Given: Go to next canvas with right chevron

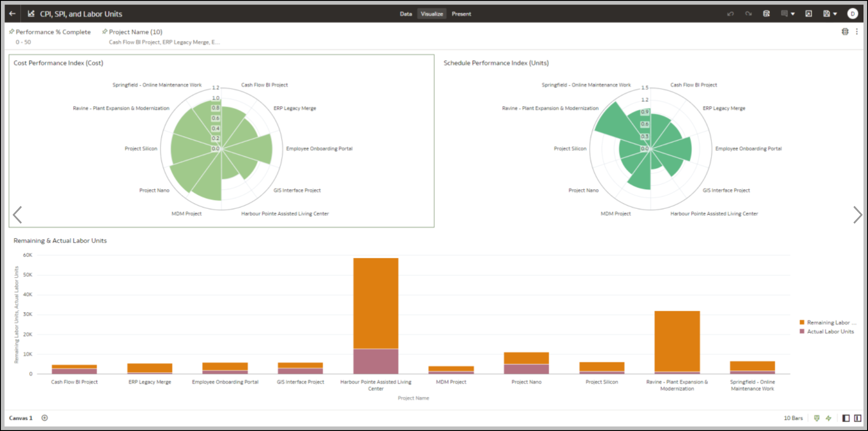Looking at the screenshot, I should [857, 215].
